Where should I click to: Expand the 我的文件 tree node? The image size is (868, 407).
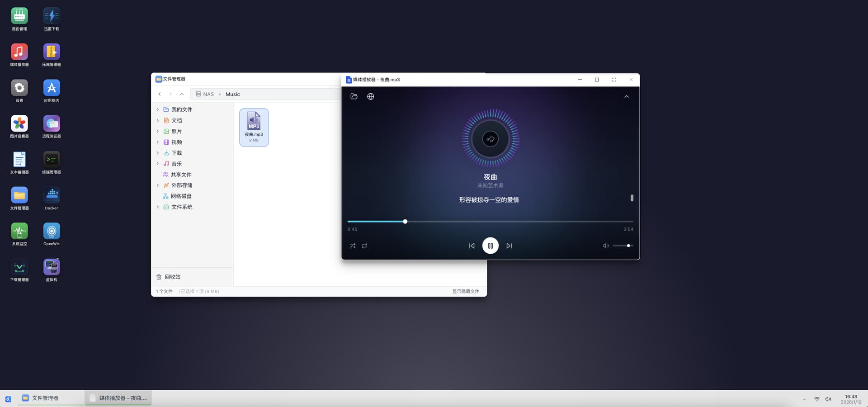[158, 109]
